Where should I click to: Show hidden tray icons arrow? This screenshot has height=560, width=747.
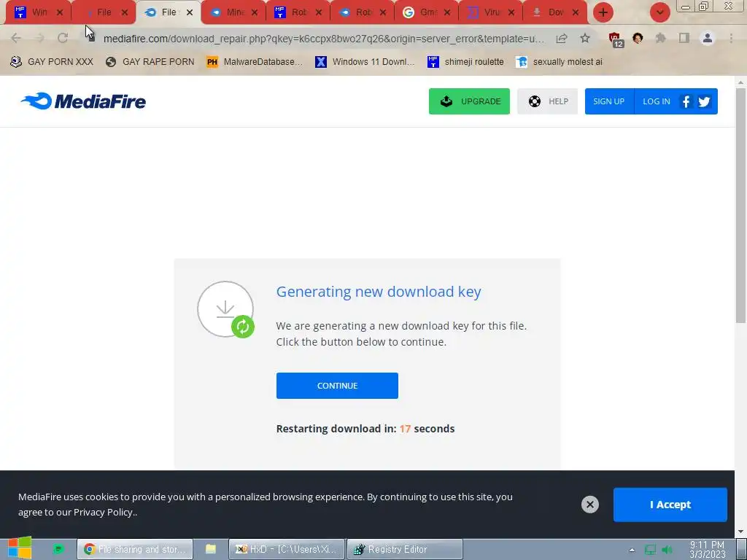pos(632,550)
